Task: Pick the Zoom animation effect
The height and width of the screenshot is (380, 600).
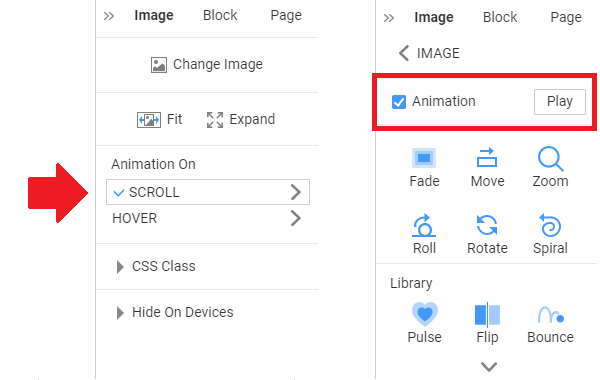Action: click(x=550, y=158)
